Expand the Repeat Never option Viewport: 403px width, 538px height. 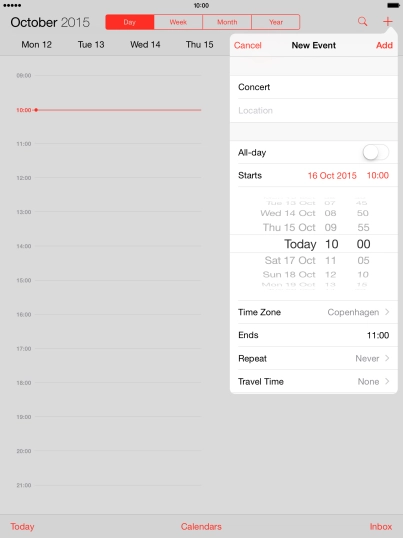pos(313,358)
